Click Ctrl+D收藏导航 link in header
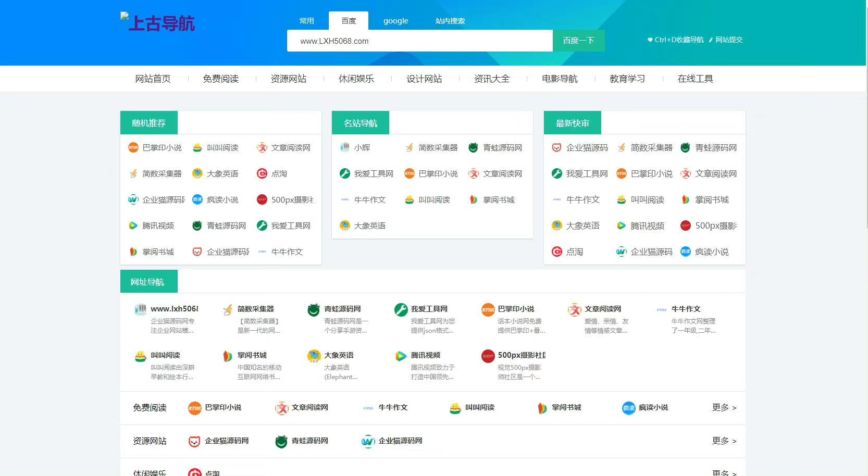Image resolution: width=868 pixels, height=476 pixels. [676, 40]
